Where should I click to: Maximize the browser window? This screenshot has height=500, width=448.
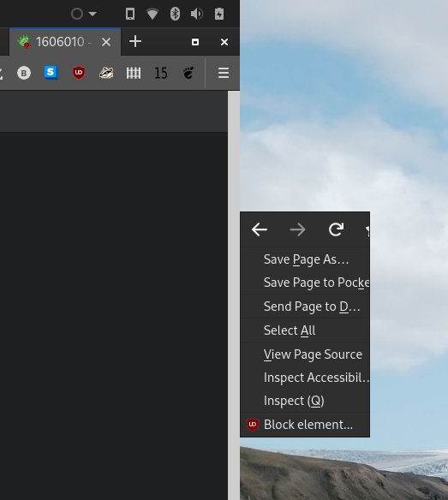(195, 42)
